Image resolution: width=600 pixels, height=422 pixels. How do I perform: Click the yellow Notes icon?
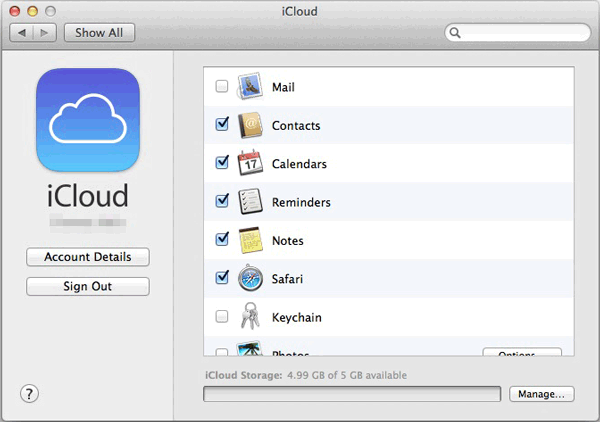point(250,240)
